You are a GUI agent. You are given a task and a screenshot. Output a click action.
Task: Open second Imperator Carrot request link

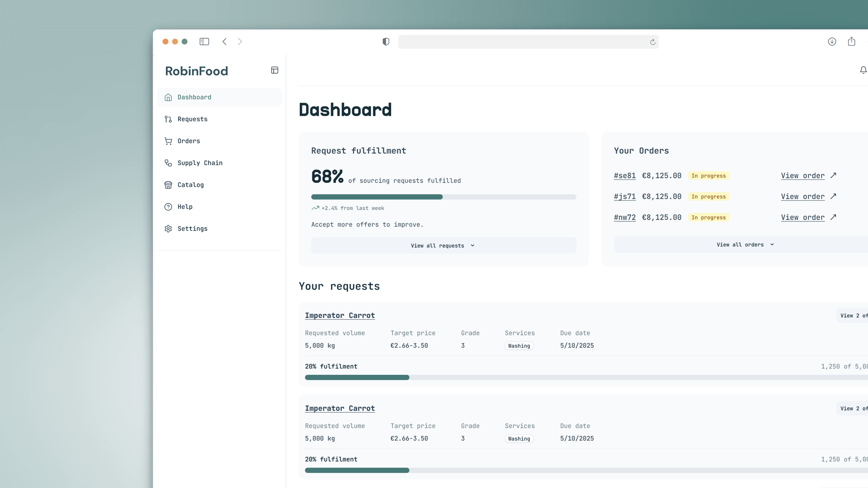tap(340, 408)
